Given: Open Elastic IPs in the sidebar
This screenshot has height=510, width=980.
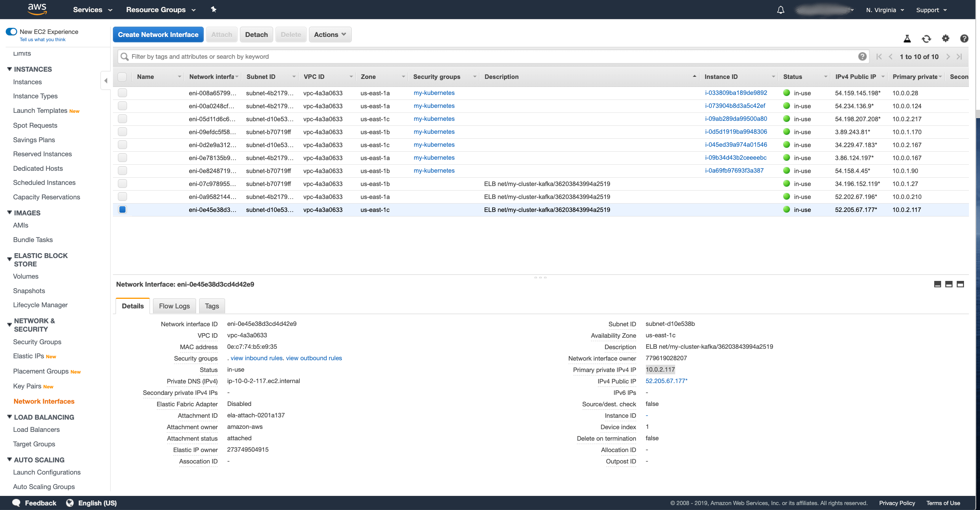Looking at the screenshot, I should click(28, 356).
